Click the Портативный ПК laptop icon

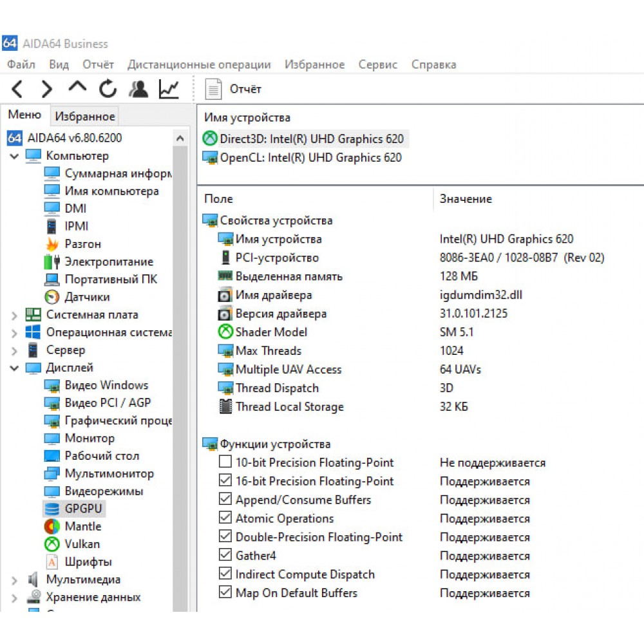click(52, 279)
